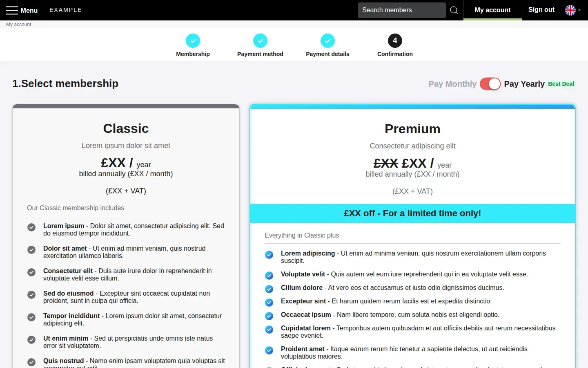Click the limited time offer banner
Viewport: 588px width, 368px height.
(x=412, y=213)
